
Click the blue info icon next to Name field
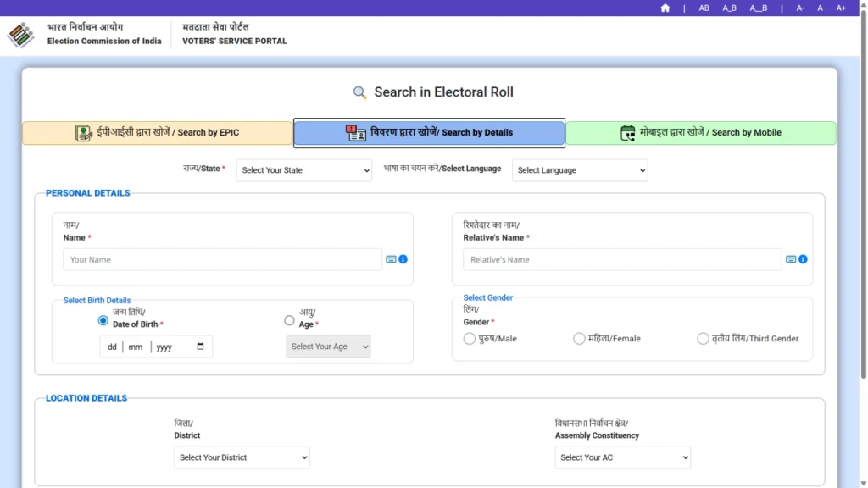[402, 259]
